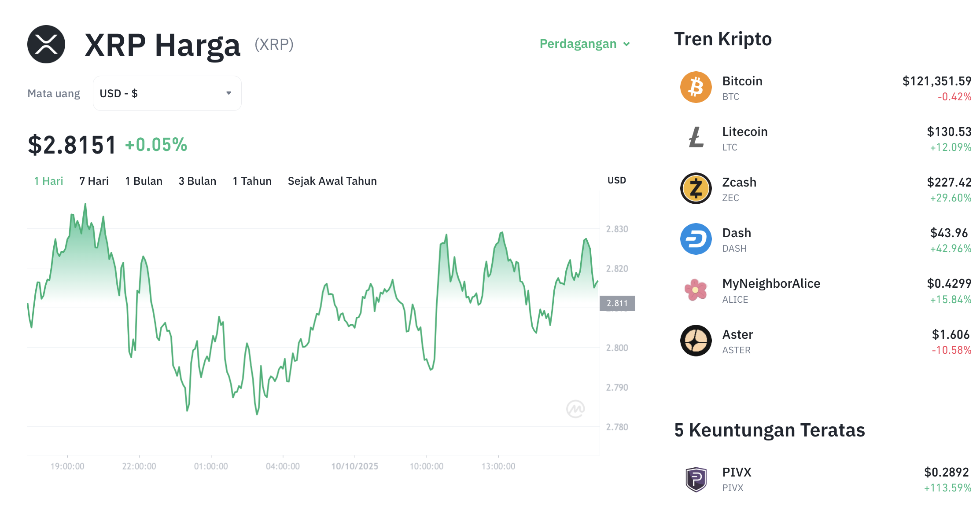This screenshot has width=980, height=506.
Task: Click the Bitcoin coin icon
Action: click(696, 87)
